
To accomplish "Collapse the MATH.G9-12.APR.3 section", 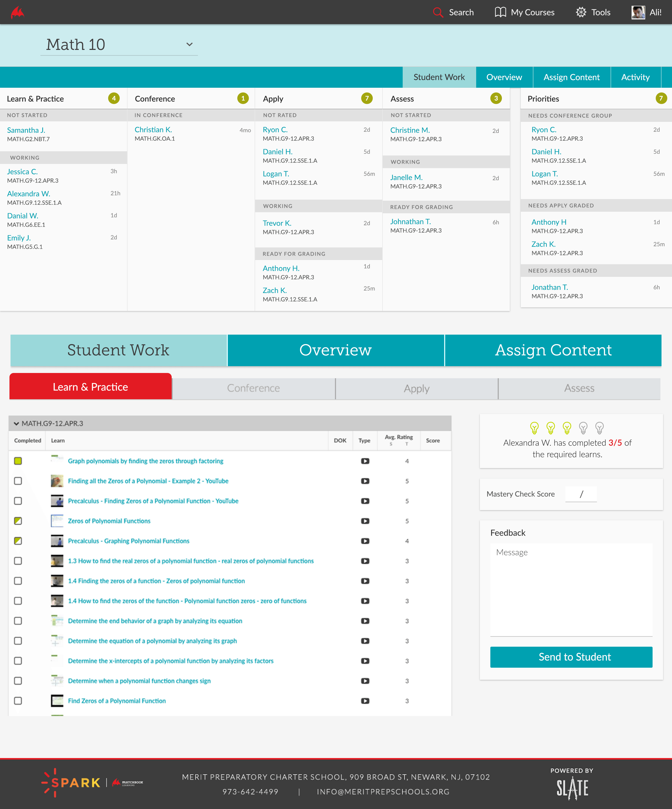I will pyautogui.click(x=16, y=424).
